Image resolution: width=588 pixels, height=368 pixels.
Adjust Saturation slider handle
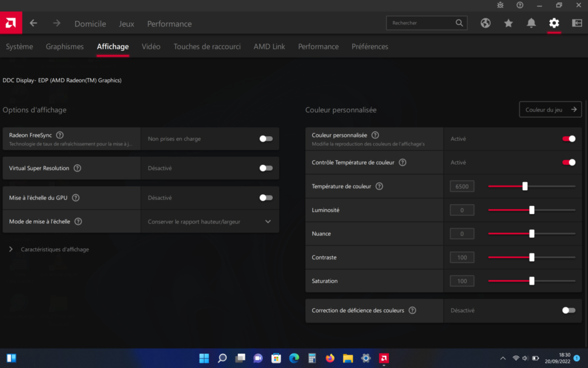coord(532,281)
